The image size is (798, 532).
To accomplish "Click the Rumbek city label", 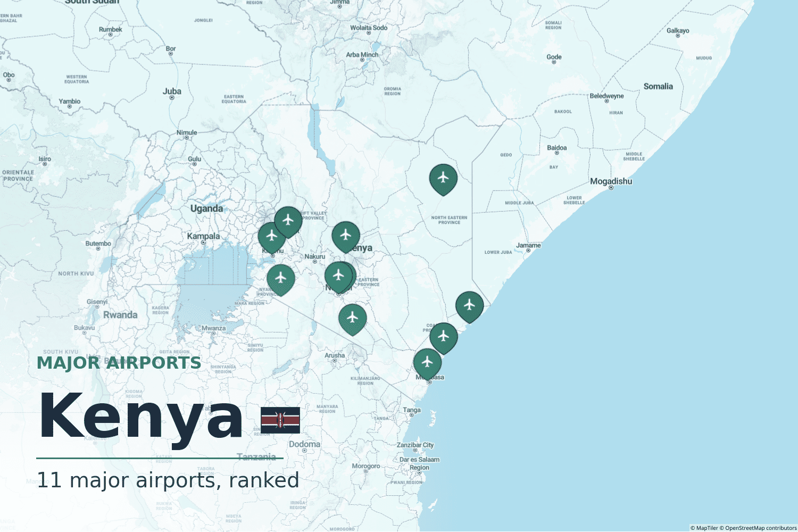I will [111, 30].
